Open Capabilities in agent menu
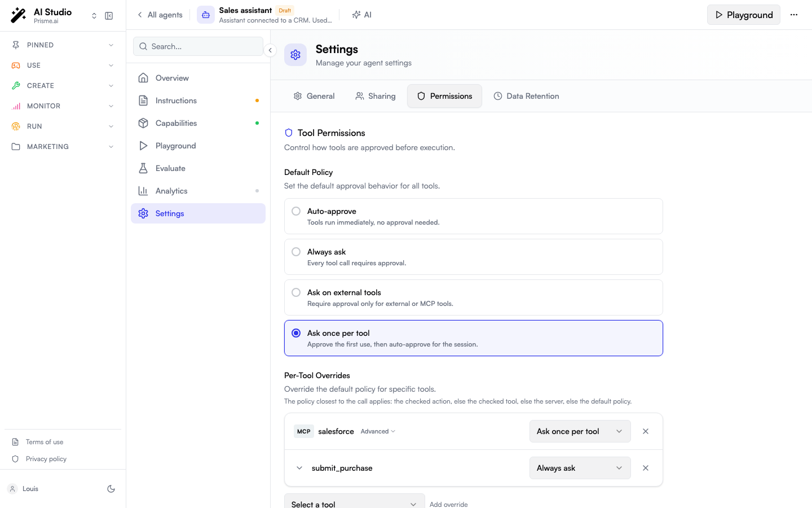This screenshot has width=812, height=508. click(198, 123)
